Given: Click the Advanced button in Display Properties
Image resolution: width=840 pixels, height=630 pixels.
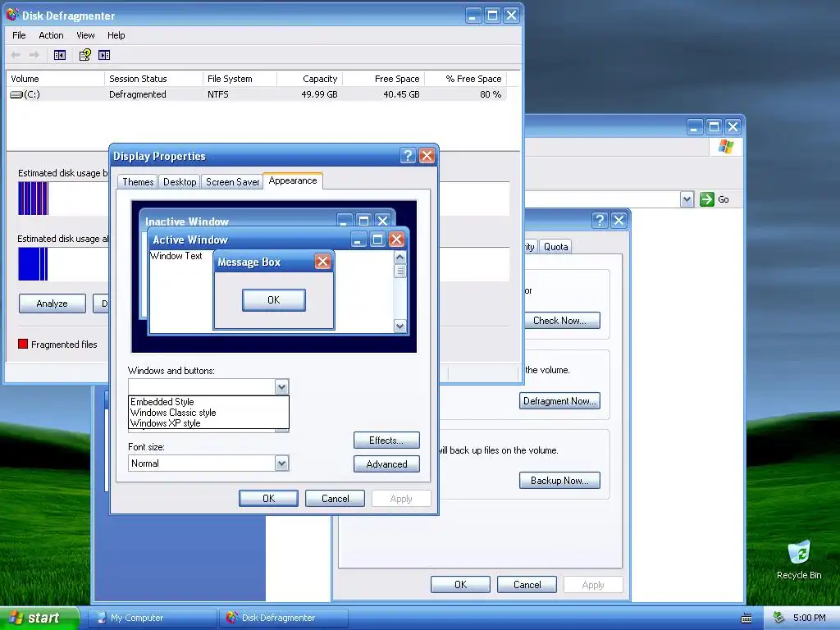Looking at the screenshot, I should tap(386, 464).
